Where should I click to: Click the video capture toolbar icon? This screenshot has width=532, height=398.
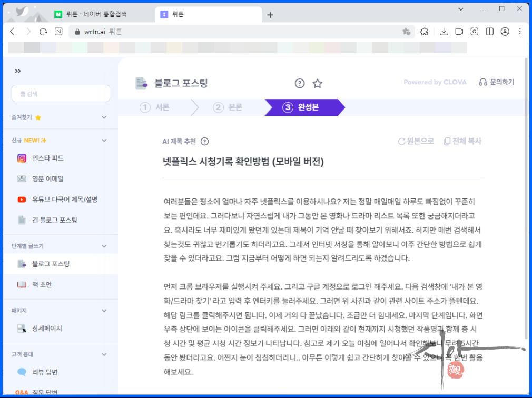tap(459, 32)
